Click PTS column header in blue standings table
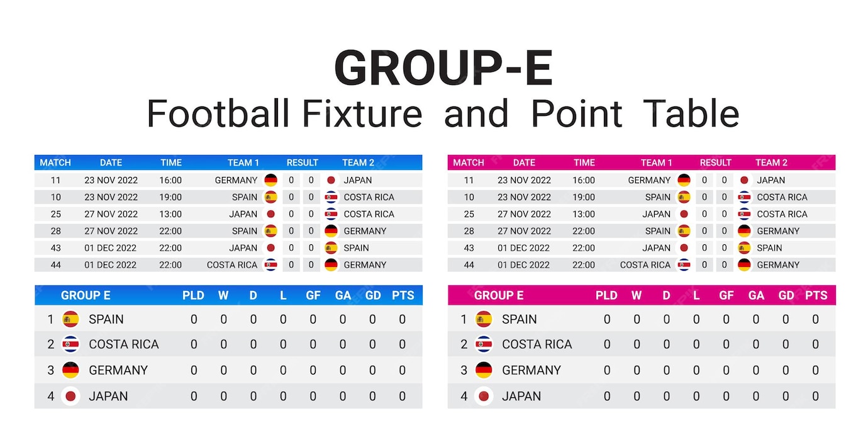Screen dimensions: 868x447 (403, 295)
